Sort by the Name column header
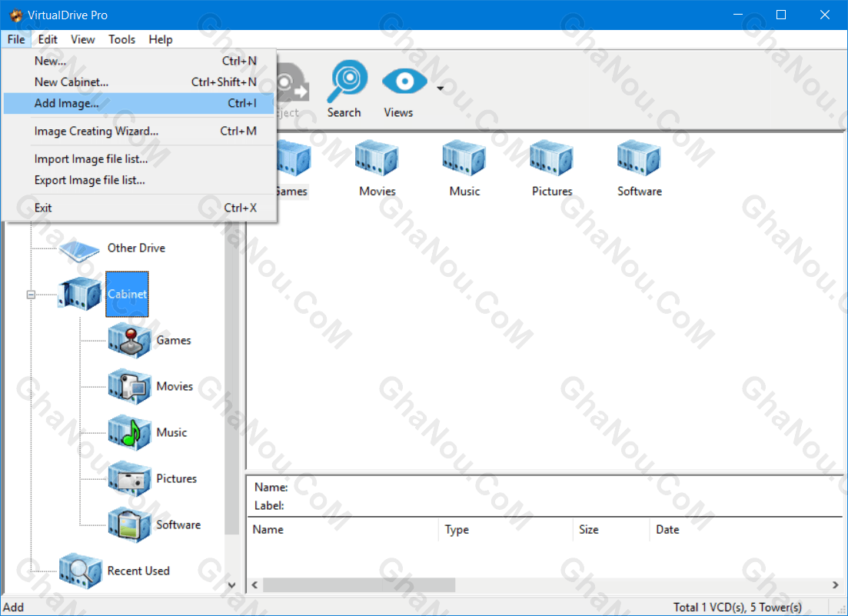The image size is (848, 616). (x=343, y=529)
